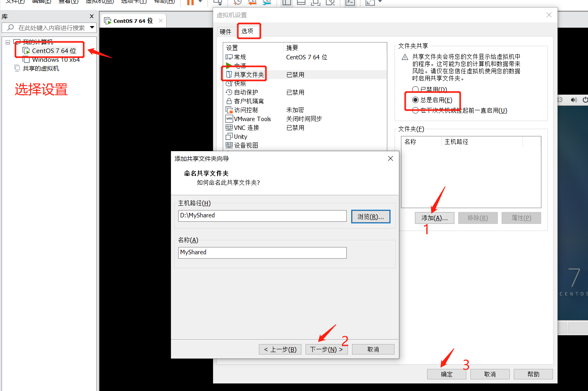
Task: Select the 总是启用 radio button
Action: [x=416, y=100]
